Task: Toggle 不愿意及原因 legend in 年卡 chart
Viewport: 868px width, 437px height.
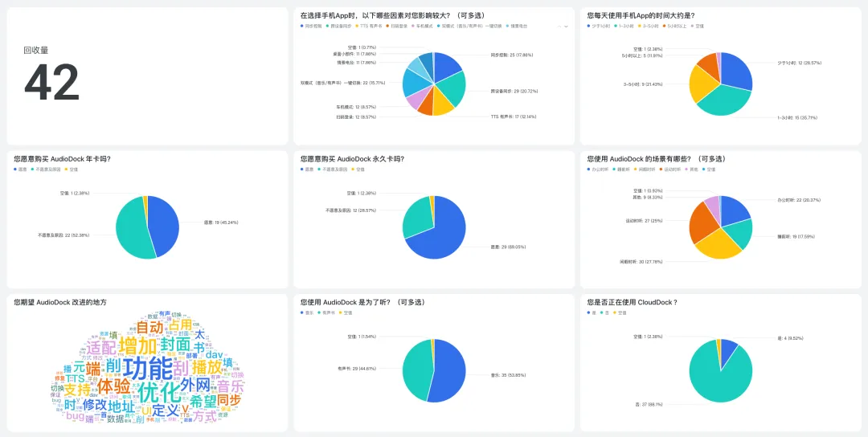Action: click(47, 169)
